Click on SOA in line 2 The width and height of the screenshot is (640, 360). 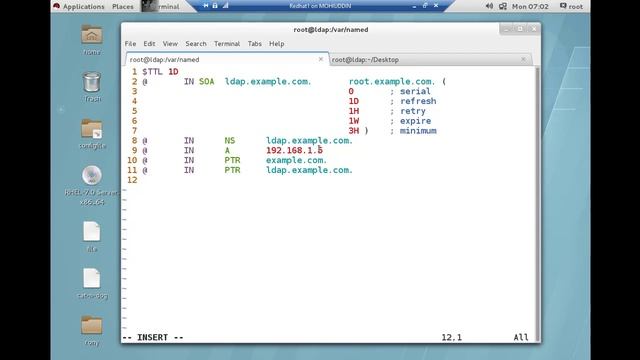[207, 82]
